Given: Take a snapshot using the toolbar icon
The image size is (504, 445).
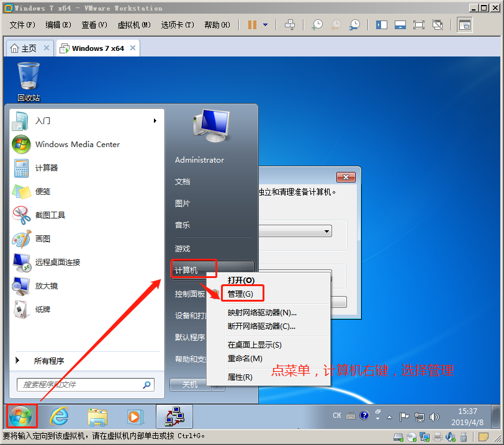Looking at the screenshot, I should tap(317, 25).
